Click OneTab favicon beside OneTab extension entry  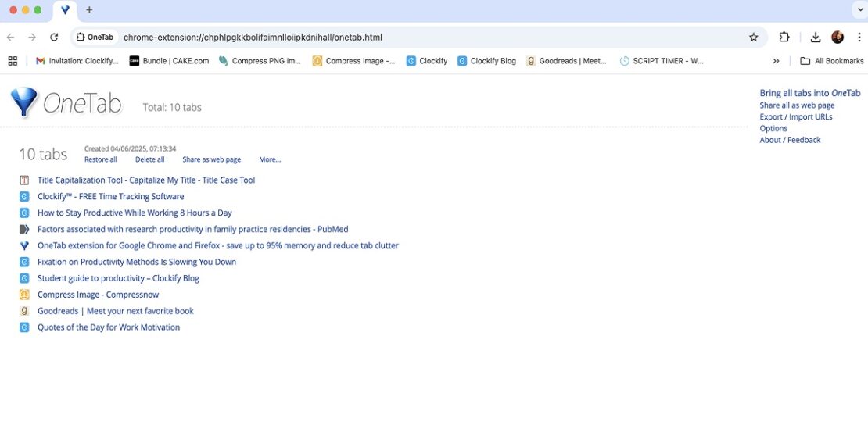click(24, 245)
